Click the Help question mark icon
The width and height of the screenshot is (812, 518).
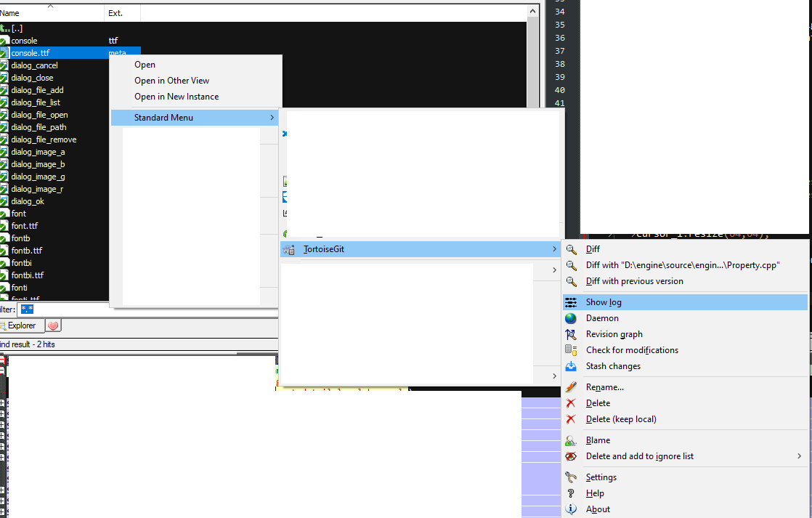[573, 493]
